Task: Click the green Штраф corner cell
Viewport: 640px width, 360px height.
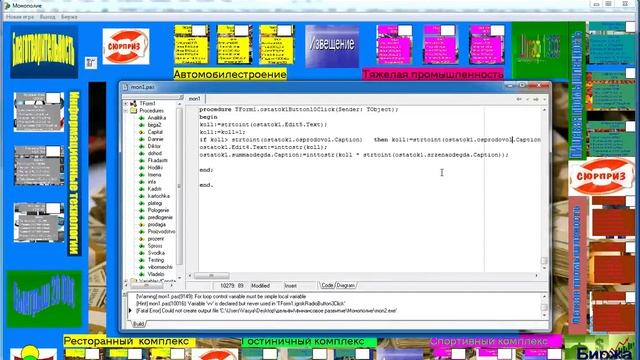Action: (x=540, y=49)
